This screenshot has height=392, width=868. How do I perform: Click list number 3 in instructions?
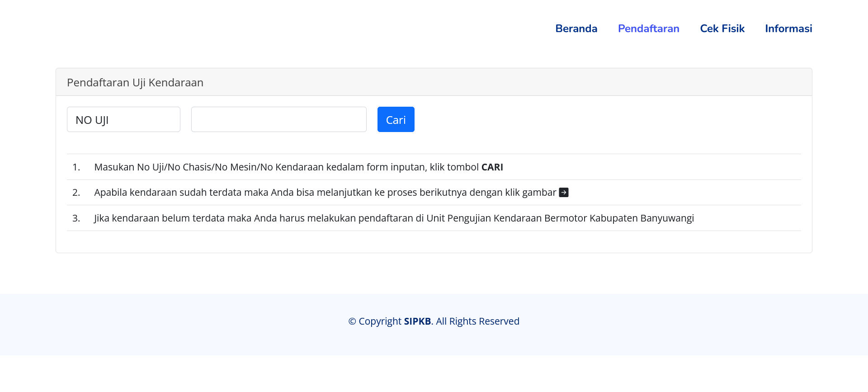coord(76,218)
